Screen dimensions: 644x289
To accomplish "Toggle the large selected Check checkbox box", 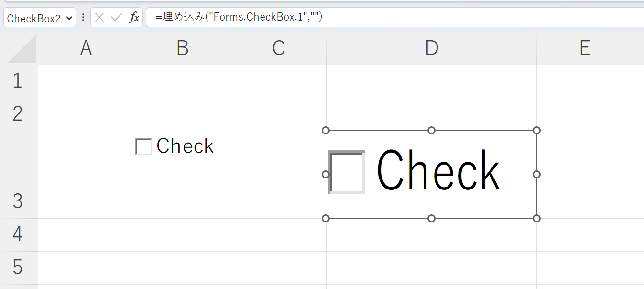I will 347,172.
